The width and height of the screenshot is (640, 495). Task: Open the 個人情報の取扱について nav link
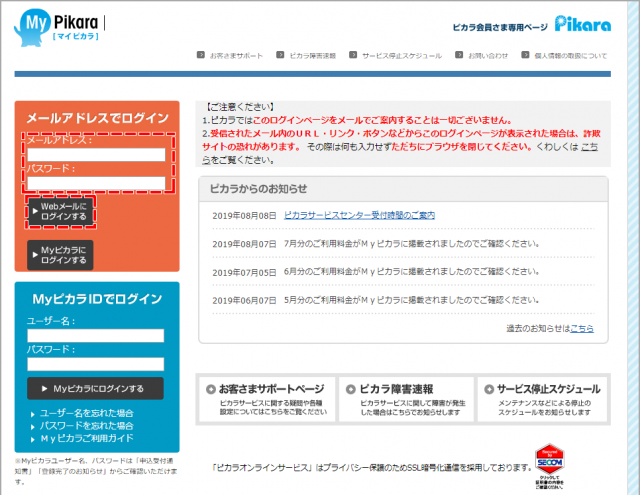coord(571,55)
